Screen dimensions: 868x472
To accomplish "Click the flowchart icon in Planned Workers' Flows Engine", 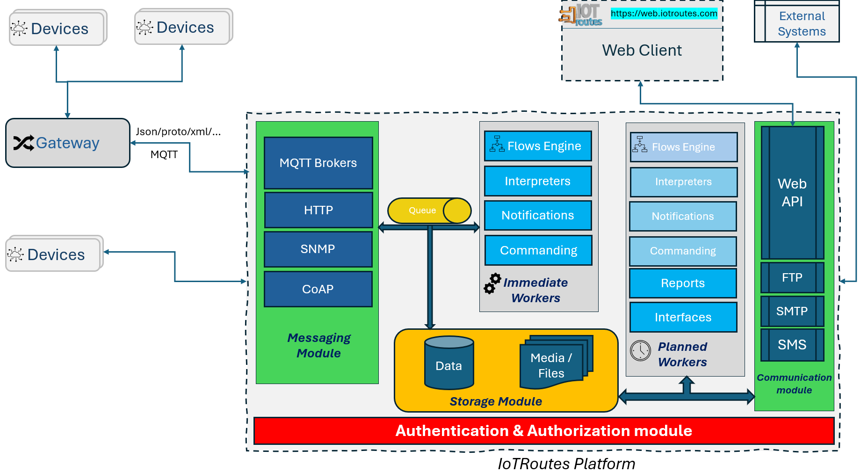I will 639,145.
